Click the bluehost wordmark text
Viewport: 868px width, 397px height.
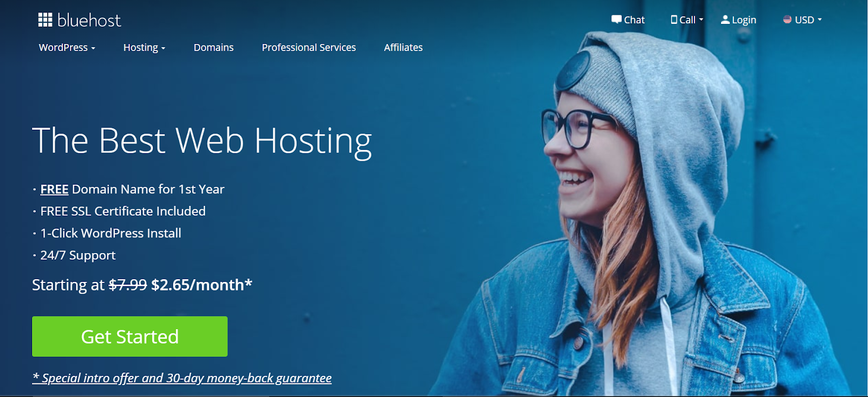tap(89, 21)
